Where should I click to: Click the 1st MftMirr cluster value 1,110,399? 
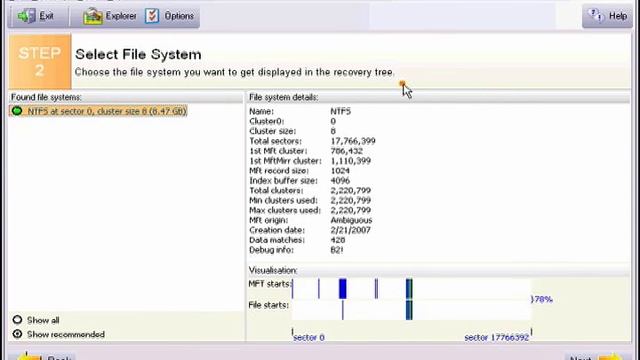pyautogui.click(x=351, y=161)
